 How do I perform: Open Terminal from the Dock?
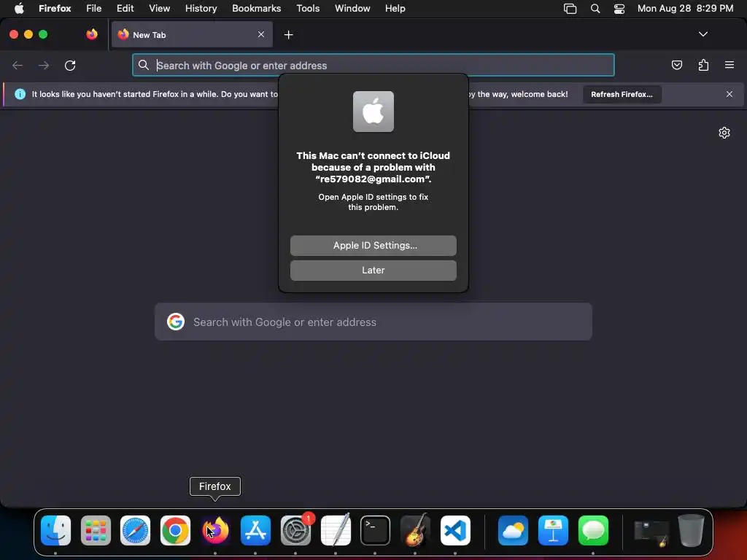coord(375,530)
